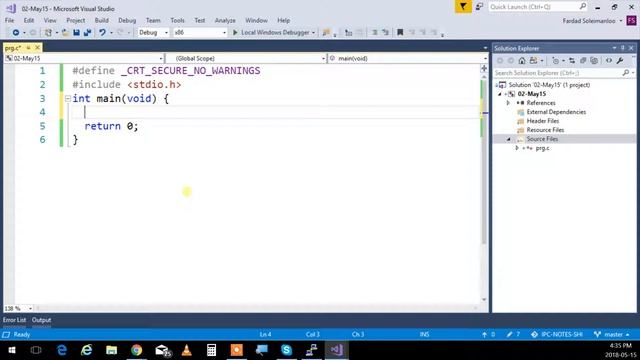The image size is (640, 360).
Task: Collapse the main function outlining box
Action: click(68, 98)
